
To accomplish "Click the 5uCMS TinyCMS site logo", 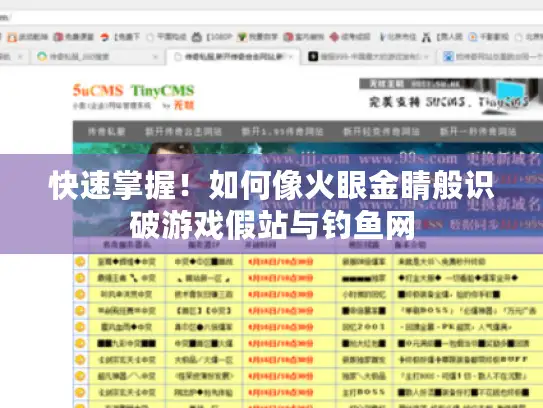I will [134, 96].
